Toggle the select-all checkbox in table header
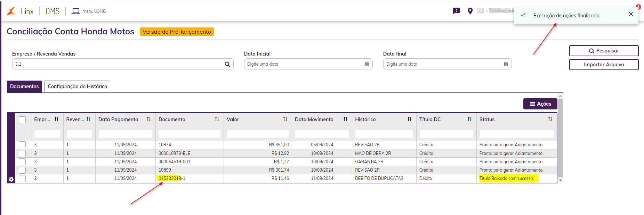 tap(22, 120)
